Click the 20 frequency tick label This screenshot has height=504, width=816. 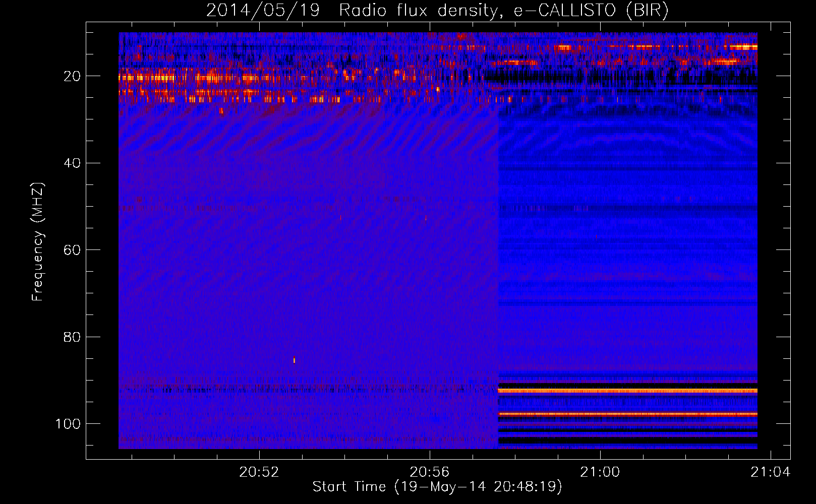click(72, 76)
